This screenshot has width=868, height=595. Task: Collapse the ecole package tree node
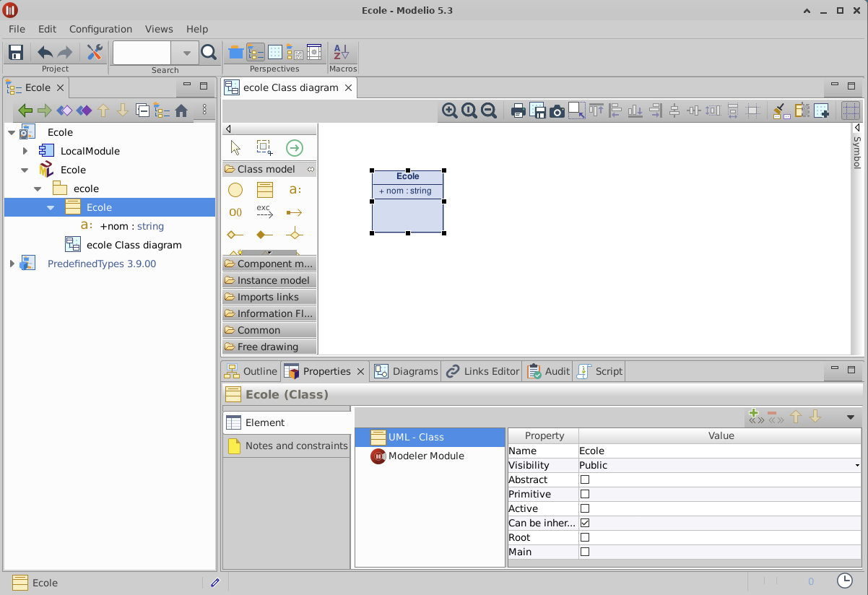point(38,188)
